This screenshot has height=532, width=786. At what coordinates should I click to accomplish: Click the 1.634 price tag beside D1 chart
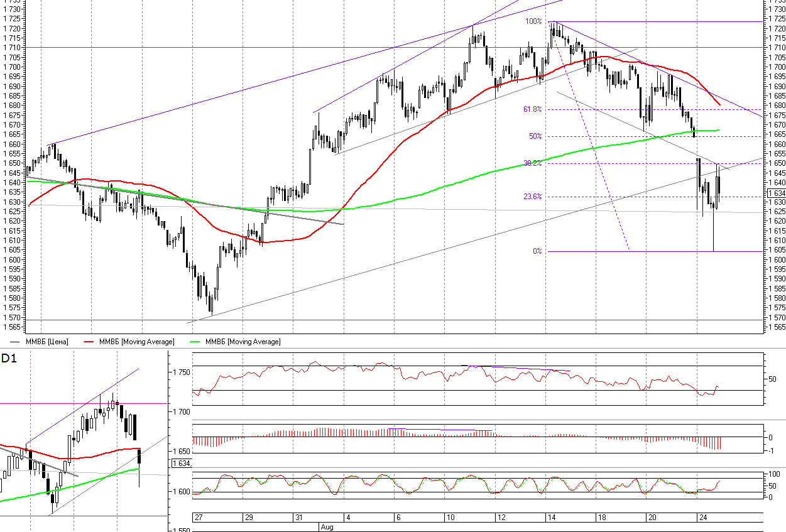click(181, 464)
